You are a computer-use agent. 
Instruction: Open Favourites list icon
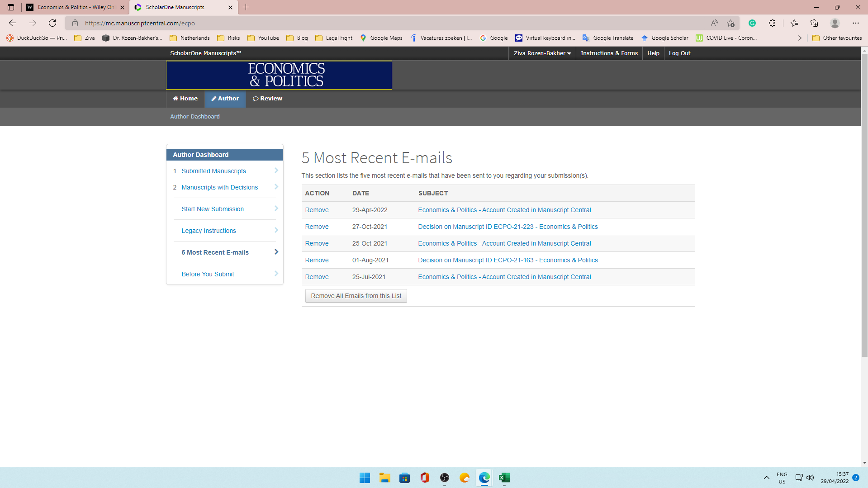tap(794, 23)
